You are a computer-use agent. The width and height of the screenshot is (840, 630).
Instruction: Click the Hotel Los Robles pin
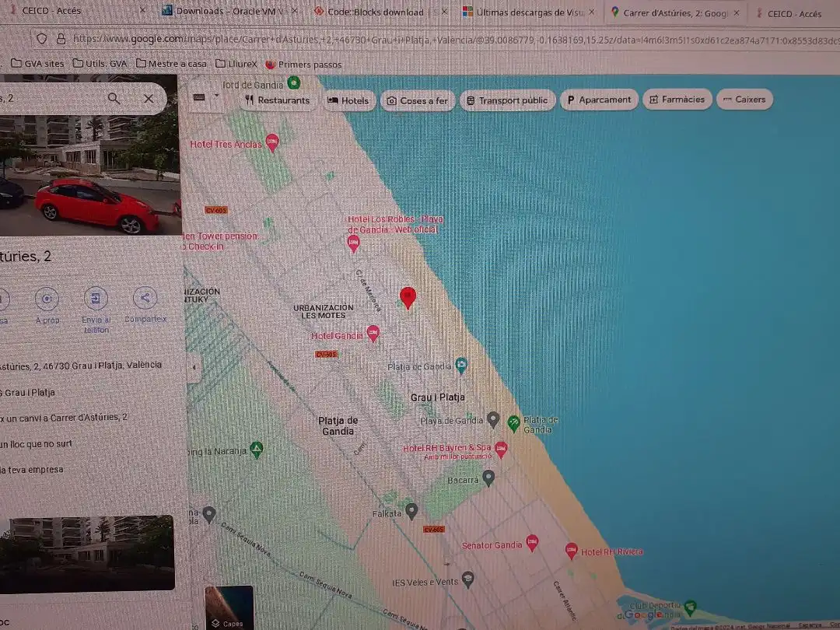click(353, 243)
